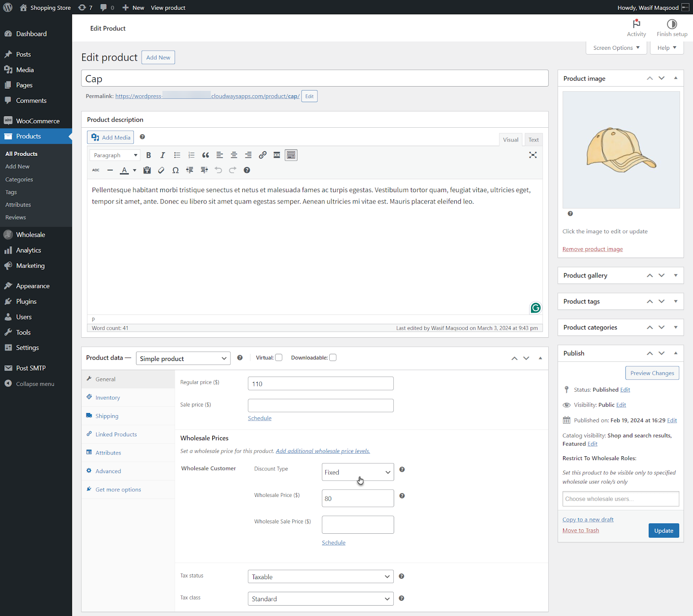693x616 pixels.
Task: Open Wholesale sidebar menu
Action: 36,235
